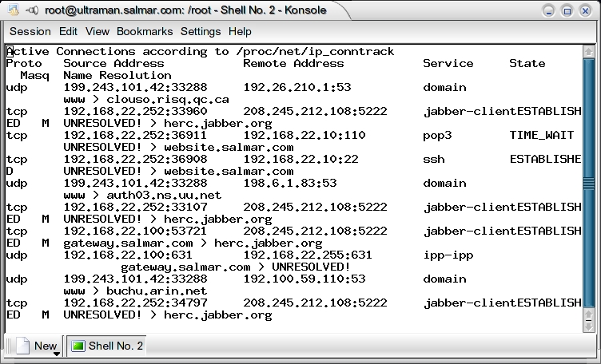Switch to the Shell No. 2 tab
601x364 pixels.
click(107, 346)
